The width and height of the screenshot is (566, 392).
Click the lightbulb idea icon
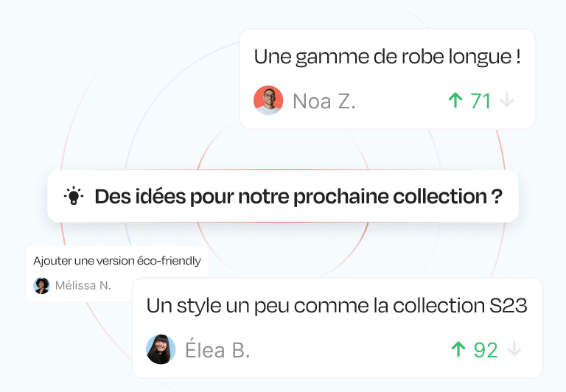coord(74,197)
